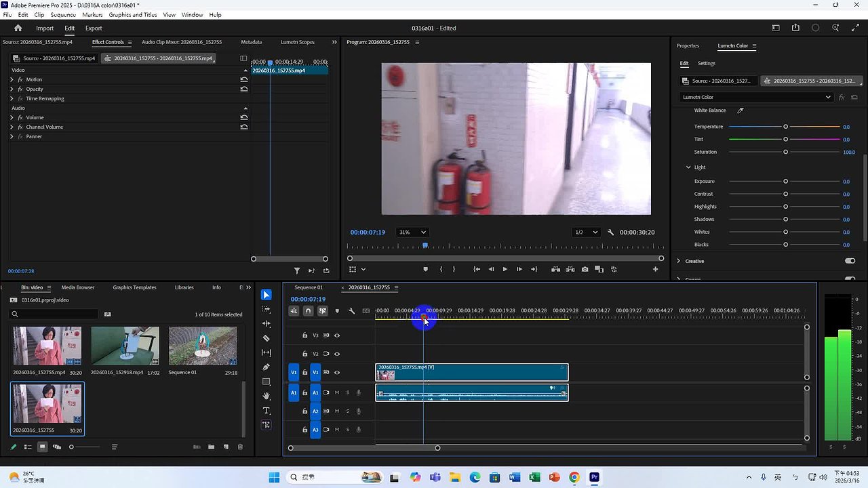
Task: Click the Export Frame camera icon
Action: click(585, 269)
